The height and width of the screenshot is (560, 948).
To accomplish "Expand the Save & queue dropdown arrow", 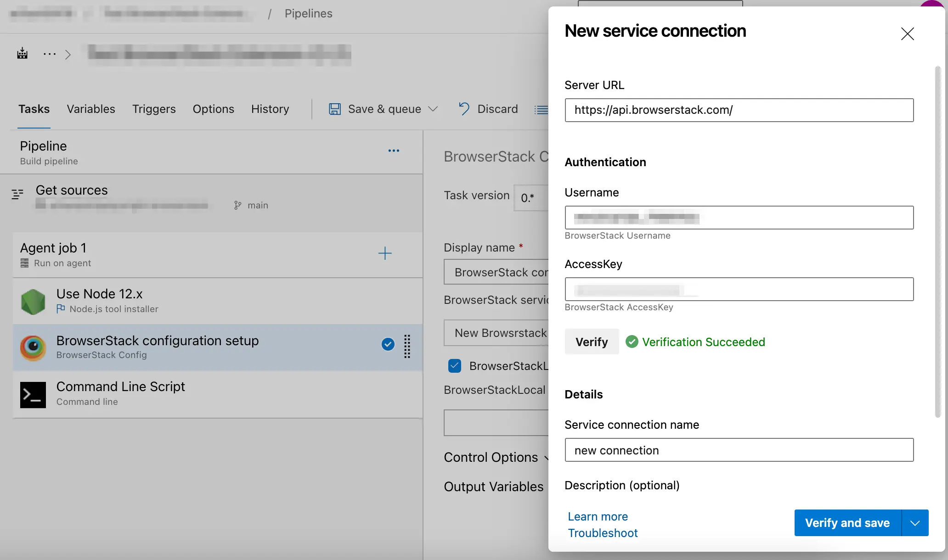I will [x=433, y=109].
